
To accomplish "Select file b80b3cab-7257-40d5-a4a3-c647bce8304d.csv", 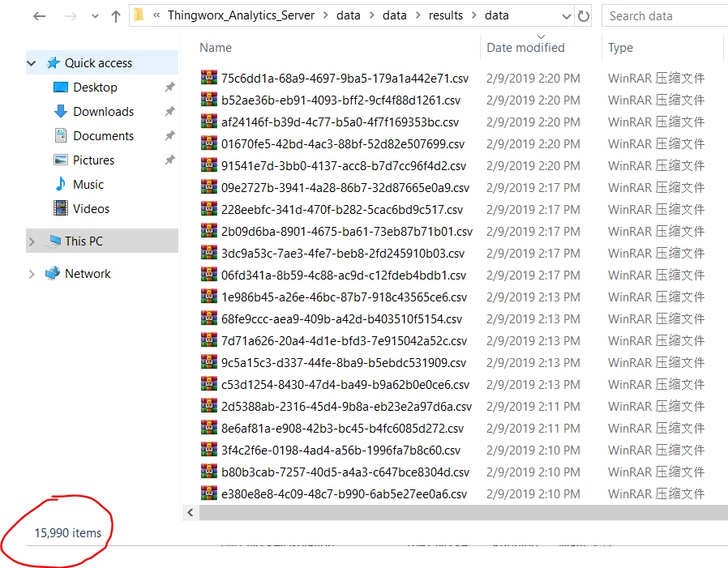I will 345,472.
